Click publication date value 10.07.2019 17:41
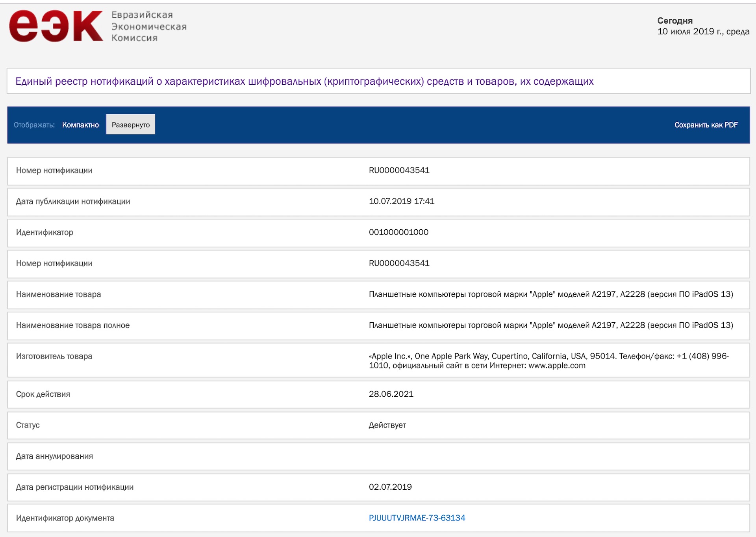This screenshot has width=756, height=537. [401, 201]
